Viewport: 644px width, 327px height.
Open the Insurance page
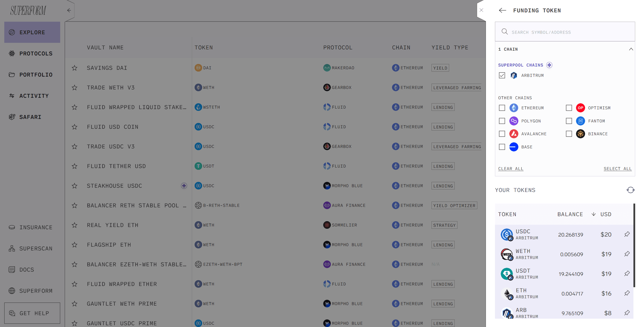[32, 227]
